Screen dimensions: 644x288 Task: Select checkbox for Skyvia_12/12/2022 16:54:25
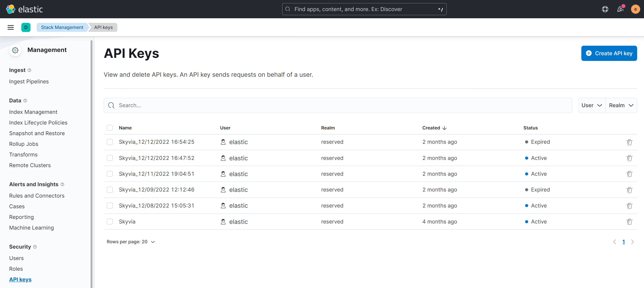click(110, 142)
